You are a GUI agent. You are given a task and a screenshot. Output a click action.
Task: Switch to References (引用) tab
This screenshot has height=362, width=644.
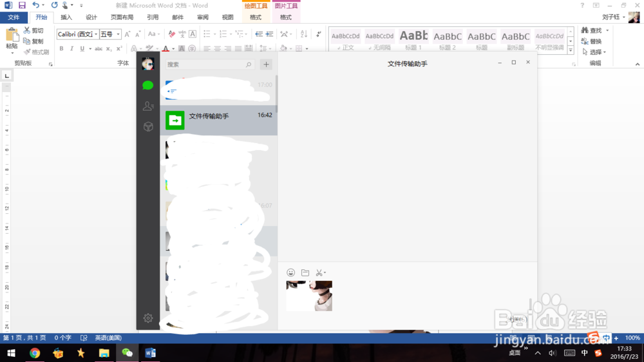153,17
